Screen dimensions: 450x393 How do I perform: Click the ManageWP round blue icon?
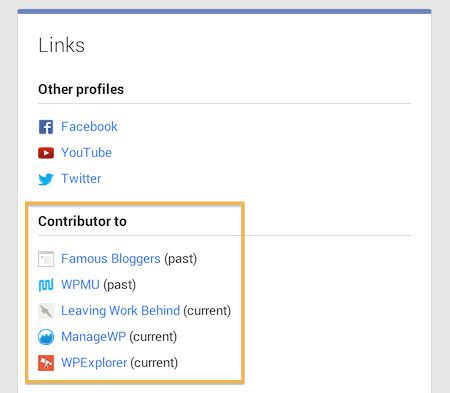pos(46,337)
